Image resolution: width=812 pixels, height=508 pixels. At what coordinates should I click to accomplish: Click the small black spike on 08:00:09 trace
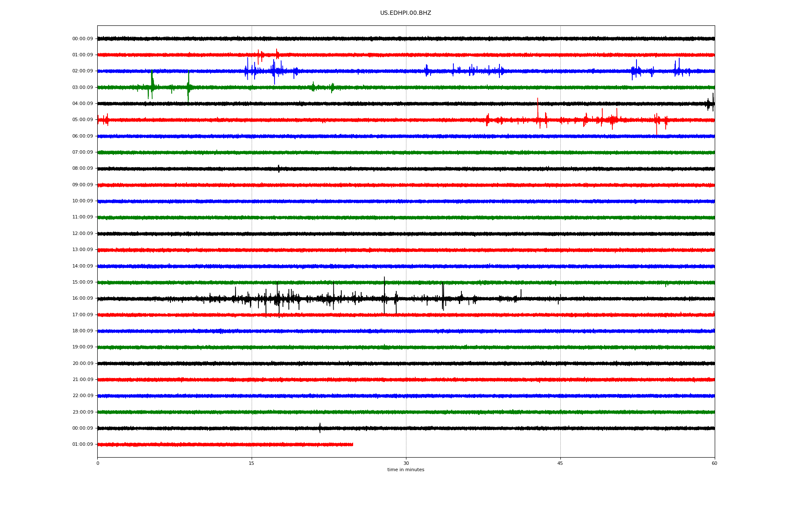click(278, 168)
